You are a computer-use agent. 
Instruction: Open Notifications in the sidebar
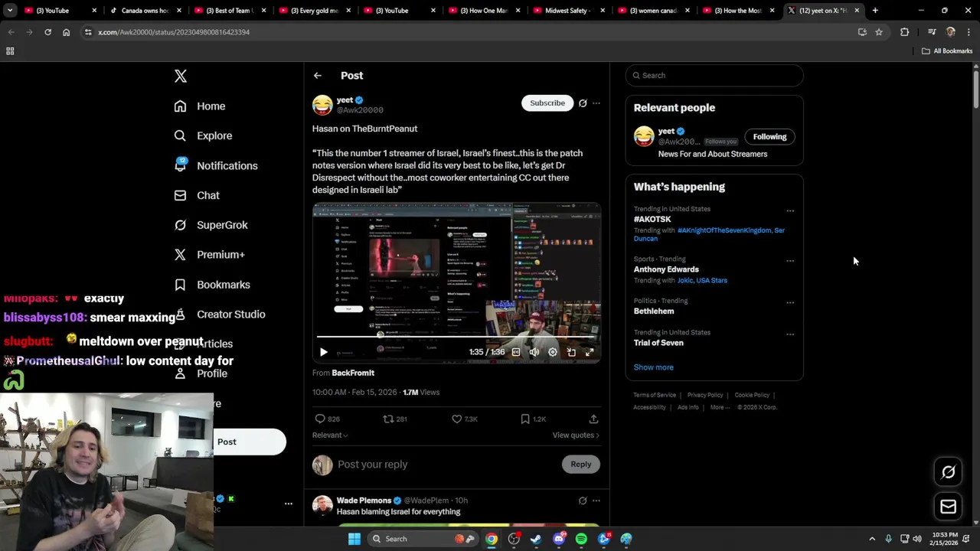click(216, 165)
